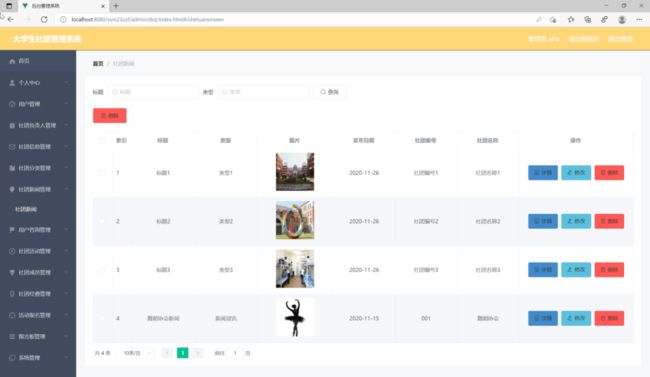Click the 查询 search button
This screenshot has height=377, width=650.
tap(330, 92)
